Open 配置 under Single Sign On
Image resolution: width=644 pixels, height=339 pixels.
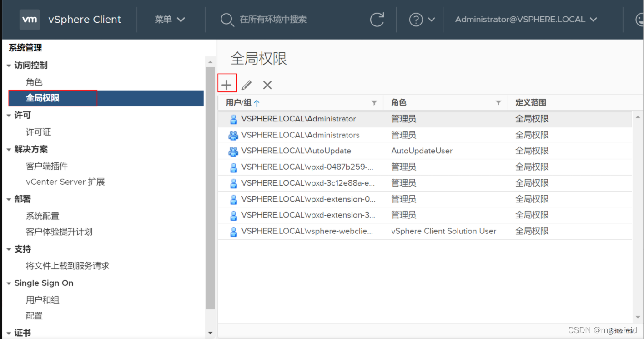pos(34,316)
